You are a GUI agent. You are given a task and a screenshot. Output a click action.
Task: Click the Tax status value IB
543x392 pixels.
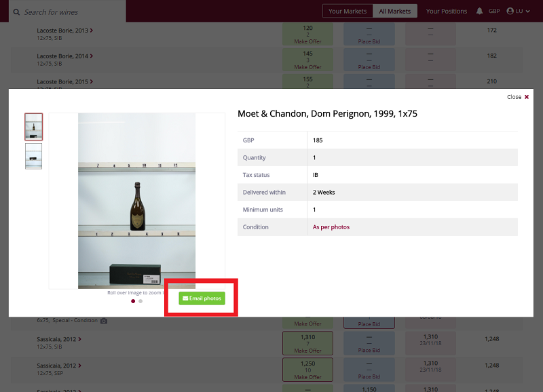coord(316,175)
